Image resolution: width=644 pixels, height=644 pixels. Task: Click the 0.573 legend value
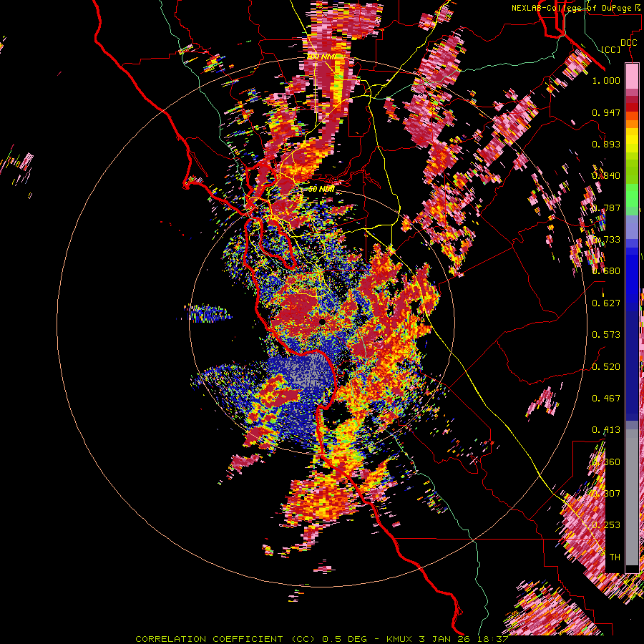(606, 335)
